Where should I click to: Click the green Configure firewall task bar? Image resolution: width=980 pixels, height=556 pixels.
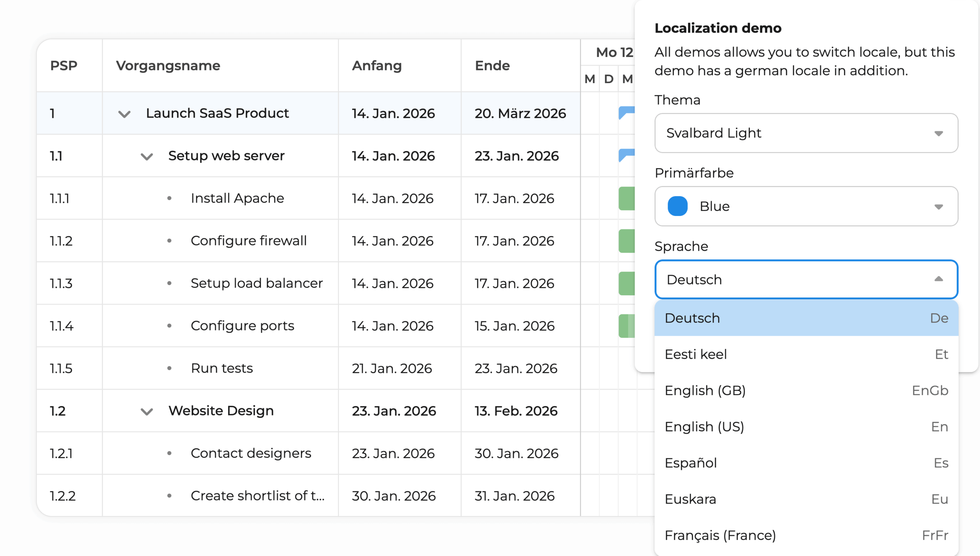[627, 241]
